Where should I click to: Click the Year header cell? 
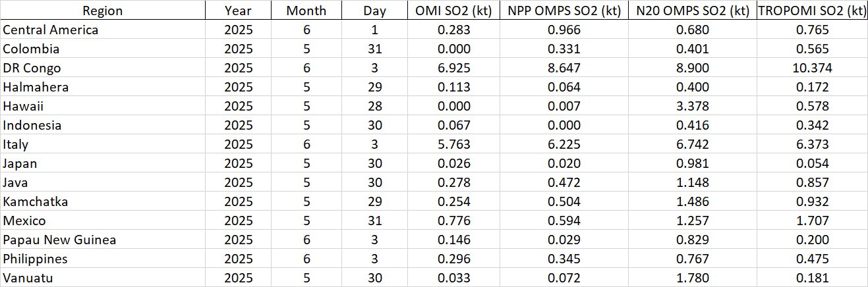click(x=238, y=10)
